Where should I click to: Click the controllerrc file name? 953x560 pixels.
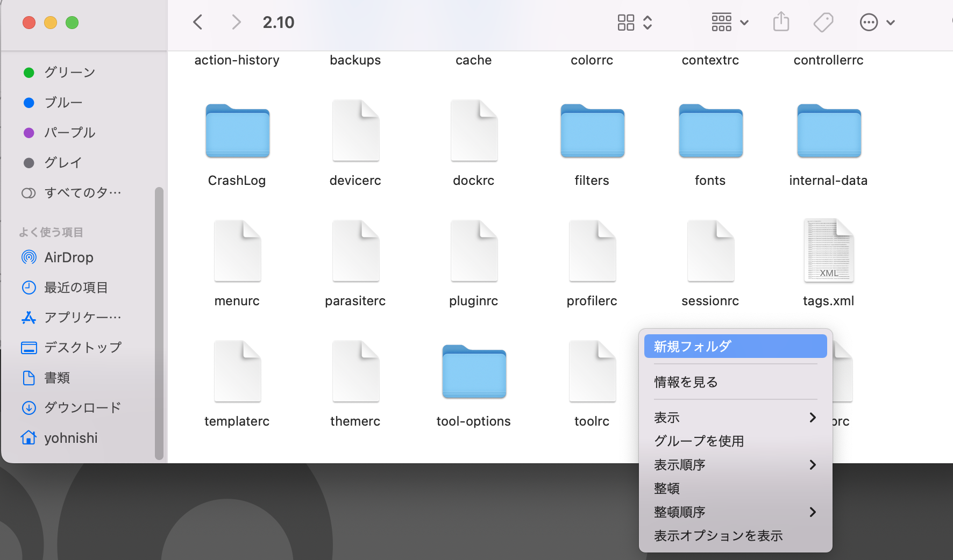pos(829,60)
